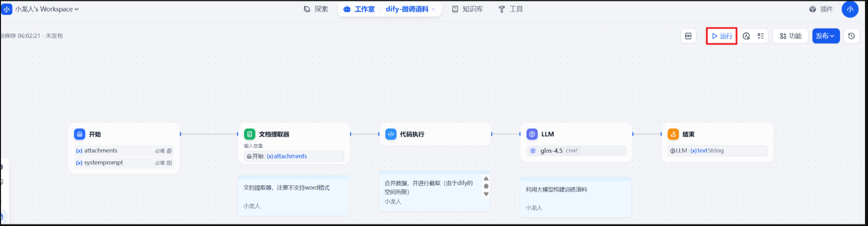
Task: Click the CHAT tag on glm-4.5
Action: [x=572, y=151]
